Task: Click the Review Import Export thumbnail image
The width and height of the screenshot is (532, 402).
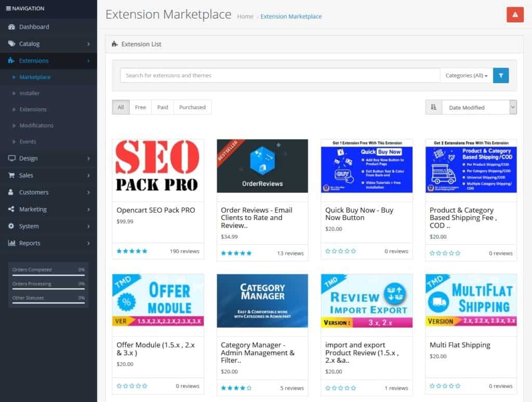Action: pyautogui.click(x=367, y=301)
